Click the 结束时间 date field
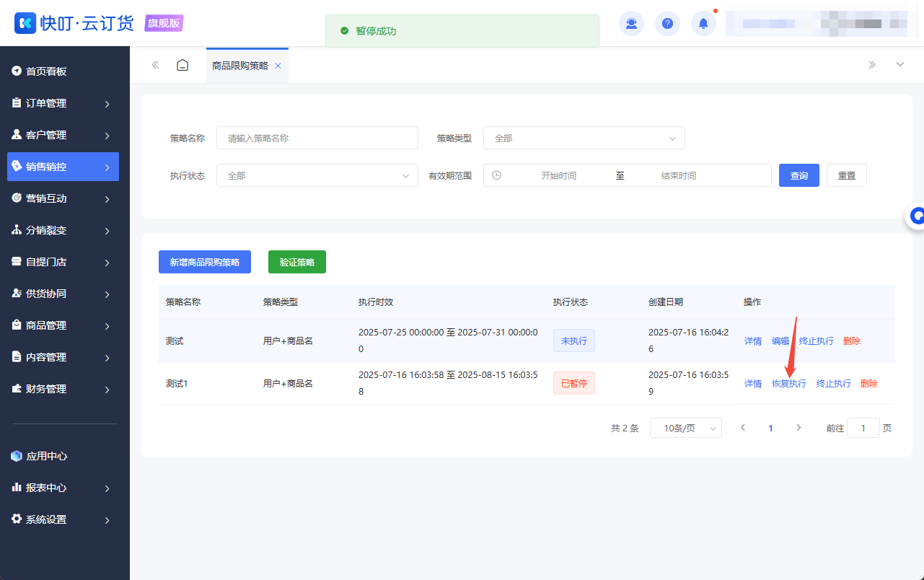 coord(679,175)
